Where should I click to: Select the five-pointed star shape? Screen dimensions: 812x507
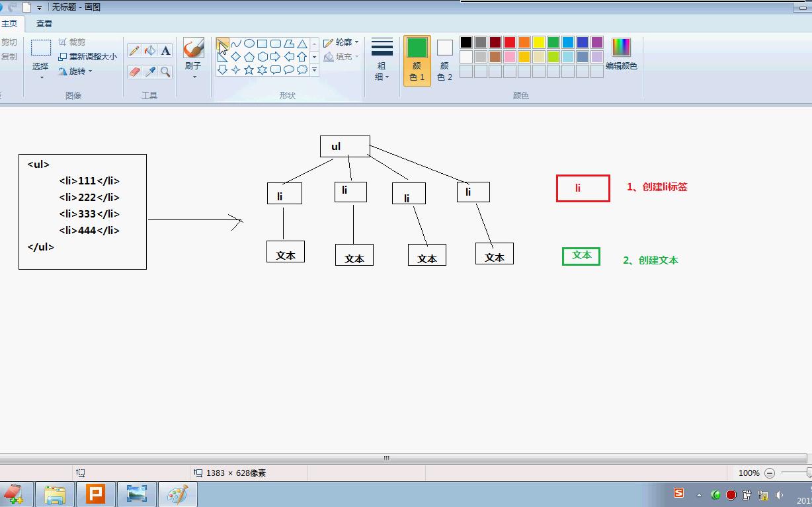[249, 69]
